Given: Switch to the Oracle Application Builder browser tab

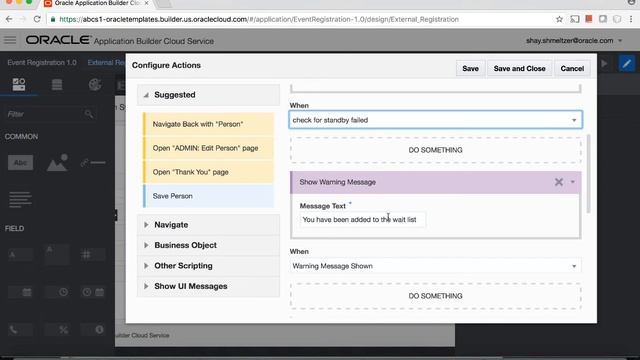Looking at the screenshot, I should (x=97, y=4).
